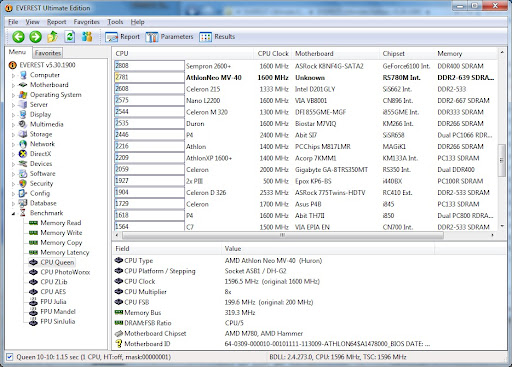Select the AthlonNeo MV-40 result row
Screen dimensions: 512x367
tap(305, 77)
